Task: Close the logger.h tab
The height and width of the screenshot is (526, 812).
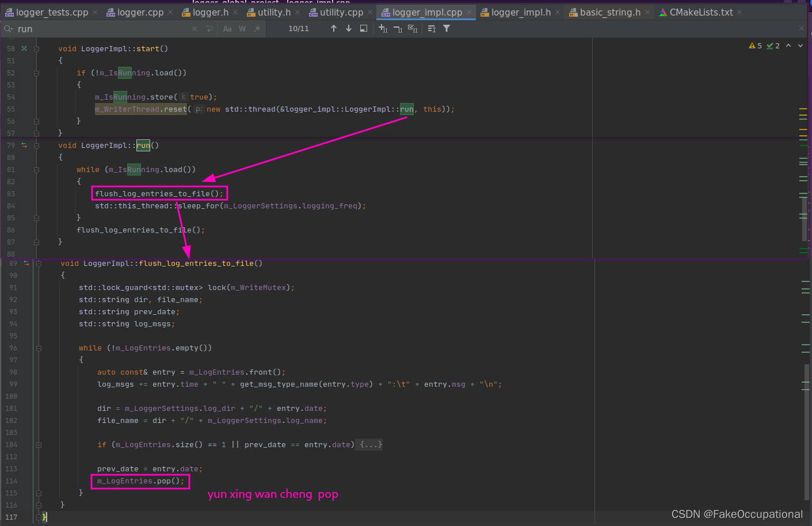Action: point(235,12)
